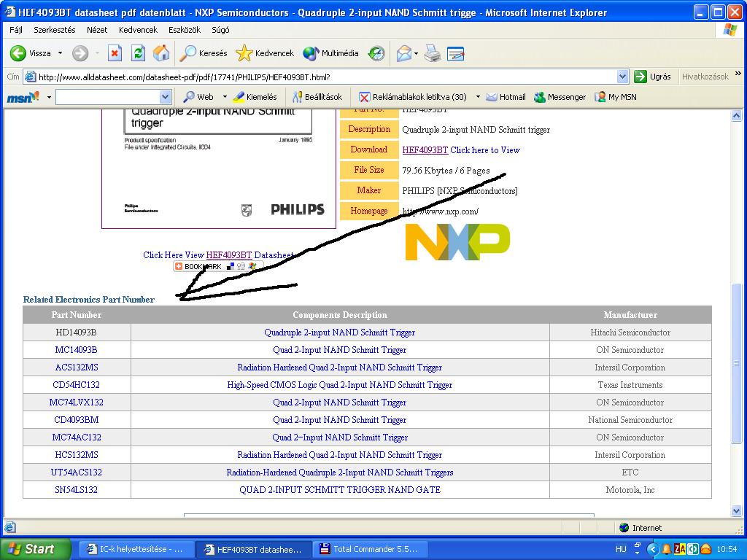Expand toolbar overflow chevron near Hivatkozások

pyautogui.click(x=738, y=74)
